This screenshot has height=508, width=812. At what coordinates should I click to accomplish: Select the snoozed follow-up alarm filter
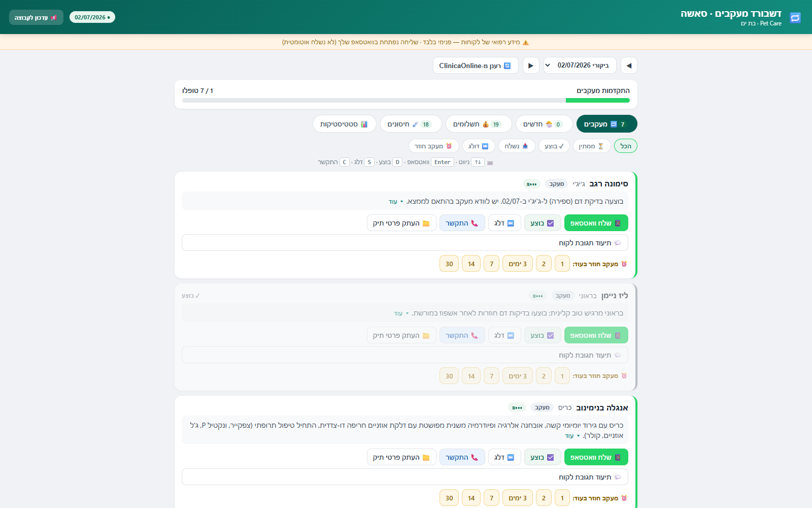click(x=433, y=146)
